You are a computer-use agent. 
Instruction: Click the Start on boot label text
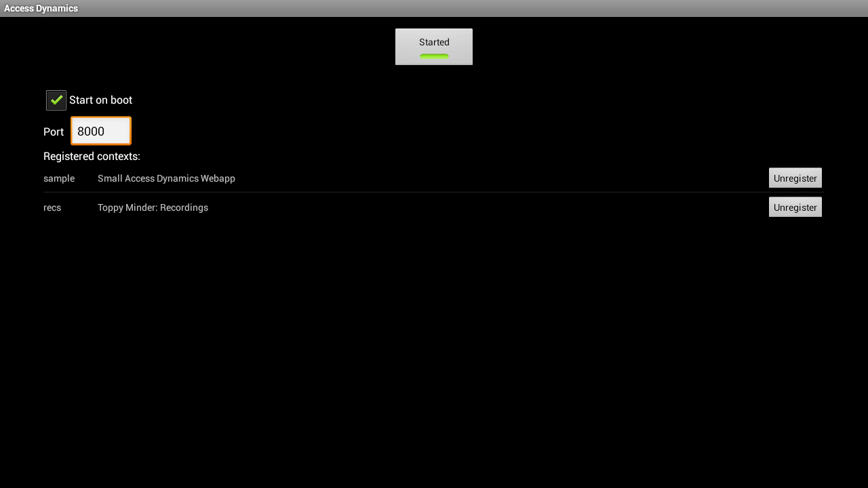point(100,100)
